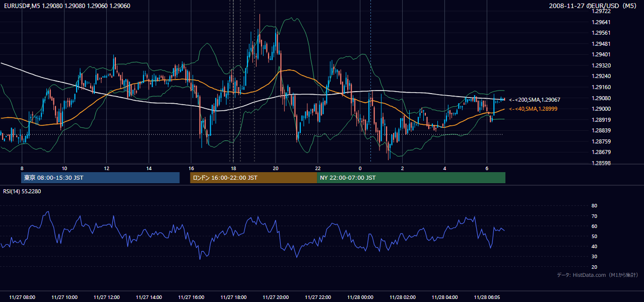The height and width of the screenshot is (302, 644).
Task: Click the date label 11/27 18:00
Action: [234, 297]
